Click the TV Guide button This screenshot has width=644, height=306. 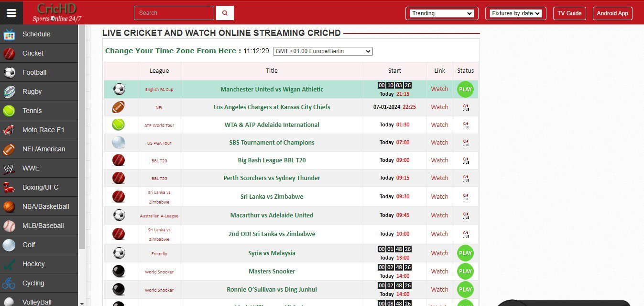point(569,13)
